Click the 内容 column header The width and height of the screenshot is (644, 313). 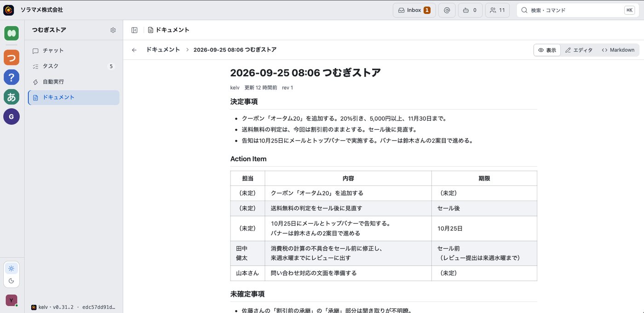tap(348, 179)
